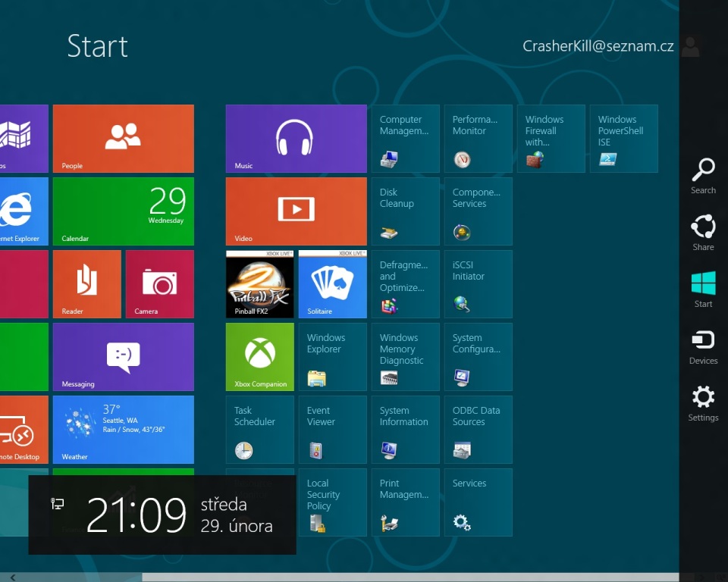
Task: Open the Messaging tile
Action: pyautogui.click(x=124, y=357)
